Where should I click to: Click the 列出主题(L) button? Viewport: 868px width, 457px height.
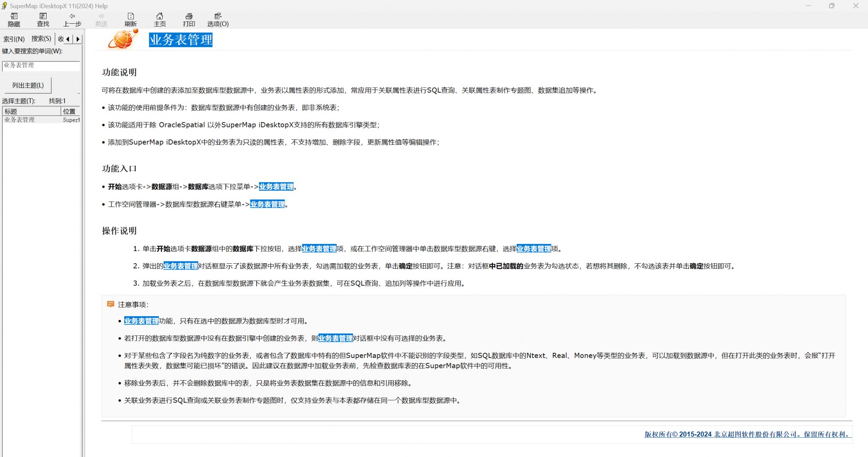(28, 85)
